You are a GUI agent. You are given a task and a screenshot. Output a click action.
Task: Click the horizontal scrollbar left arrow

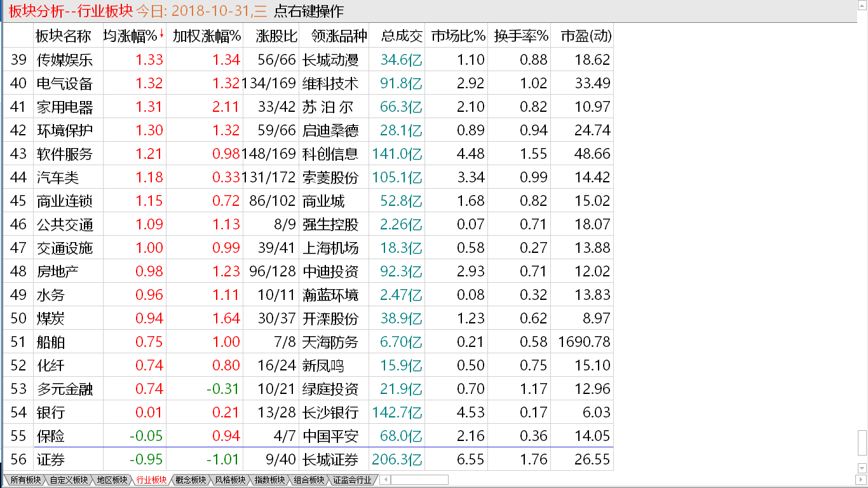point(384,480)
